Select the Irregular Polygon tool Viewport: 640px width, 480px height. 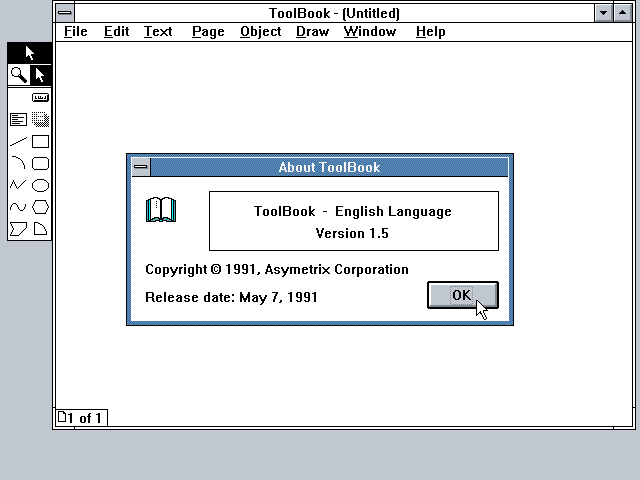18,229
